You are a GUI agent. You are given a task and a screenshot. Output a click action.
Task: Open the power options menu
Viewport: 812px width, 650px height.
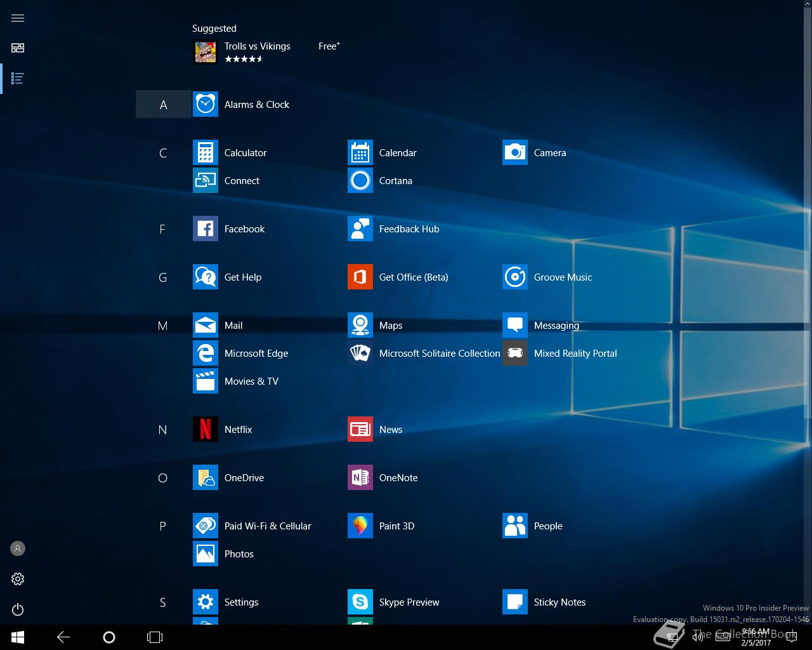pyautogui.click(x=18, y=609)
